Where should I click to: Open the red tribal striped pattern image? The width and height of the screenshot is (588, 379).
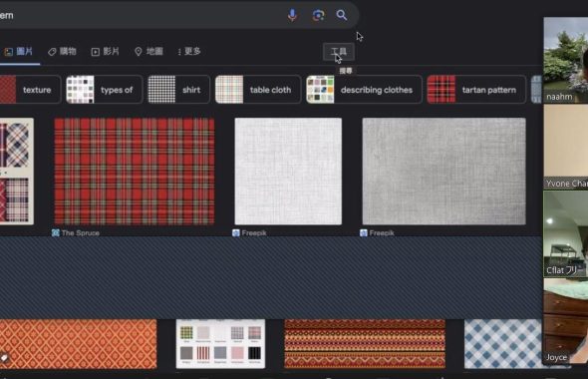pyautogui.click(x=365, y=344)
